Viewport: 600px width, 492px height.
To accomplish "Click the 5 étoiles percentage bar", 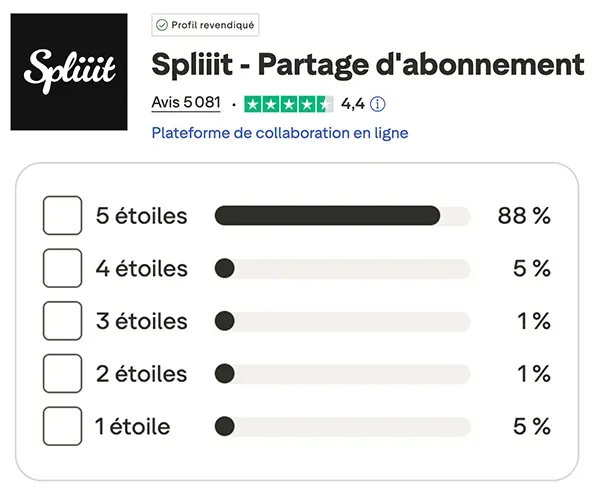I will (x=342, y=216).
